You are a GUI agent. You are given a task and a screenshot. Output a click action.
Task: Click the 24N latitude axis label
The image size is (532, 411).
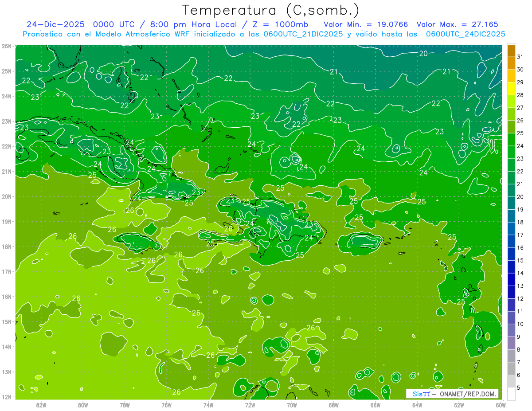(7, 96)
